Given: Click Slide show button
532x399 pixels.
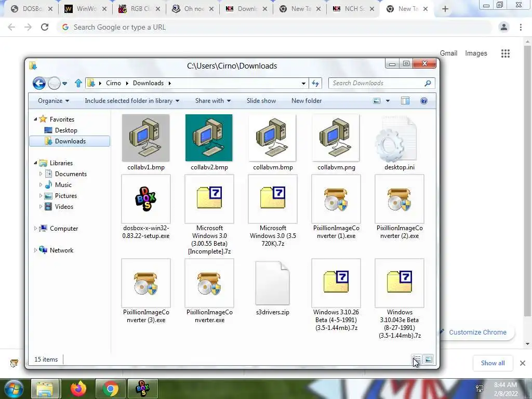Looking at the screenshot, I should point(261,101).
